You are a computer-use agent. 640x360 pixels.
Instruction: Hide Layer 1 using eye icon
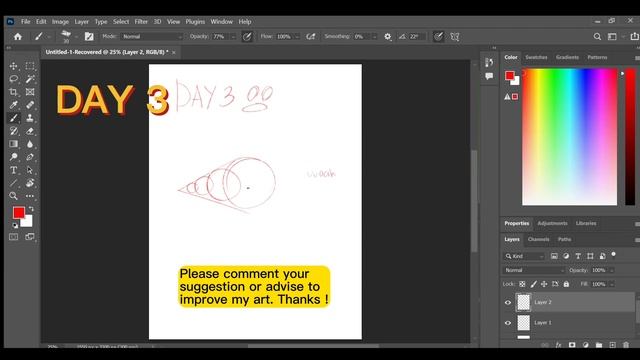508,323
